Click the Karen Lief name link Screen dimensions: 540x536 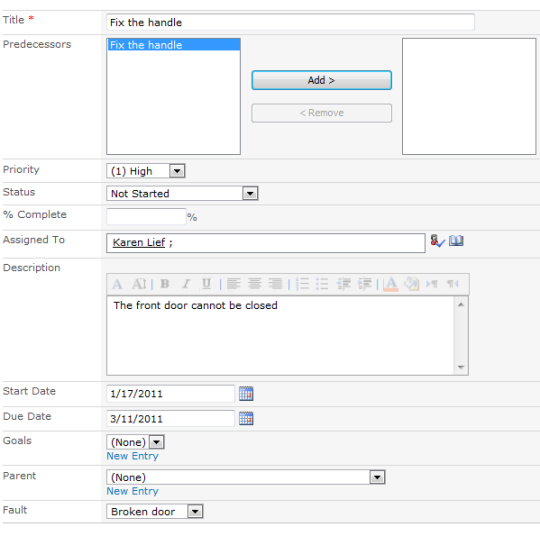click(139, 243)
